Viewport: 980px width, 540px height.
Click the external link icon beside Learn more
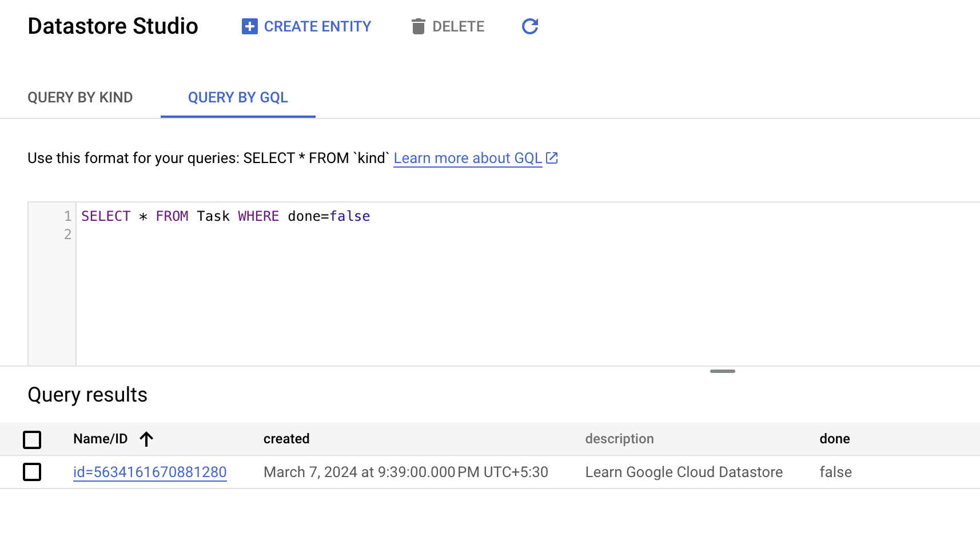pyautogui.click(x=552, y=158)
